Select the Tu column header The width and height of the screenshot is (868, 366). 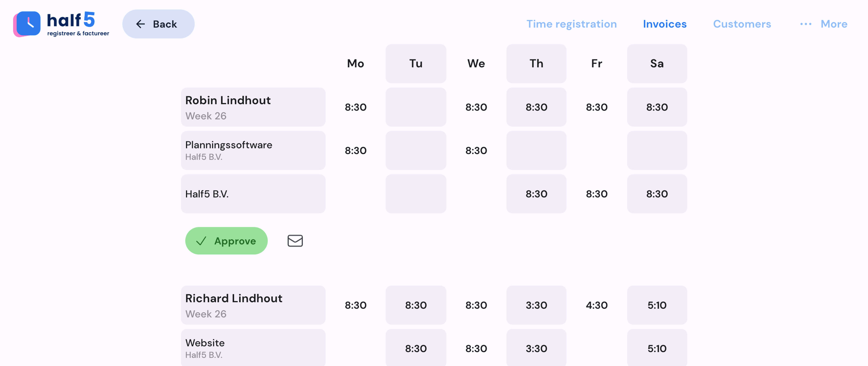(x=416, y=63)
